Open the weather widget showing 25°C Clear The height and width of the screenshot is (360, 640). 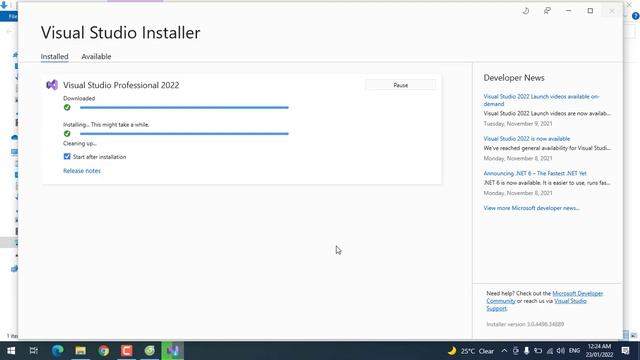click(471, 351)
